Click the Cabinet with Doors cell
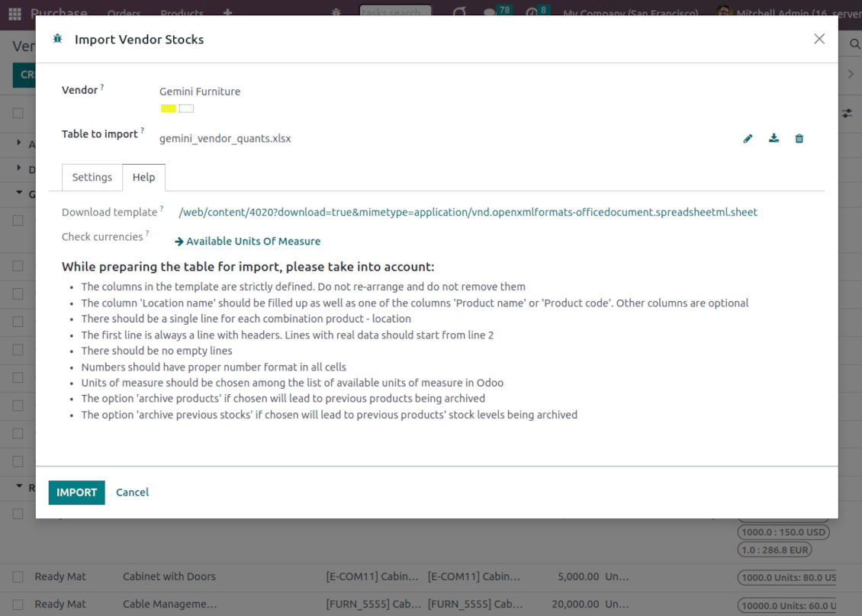Image resolution: width=862 pixels, height=616 pixels. coord(169,577)
